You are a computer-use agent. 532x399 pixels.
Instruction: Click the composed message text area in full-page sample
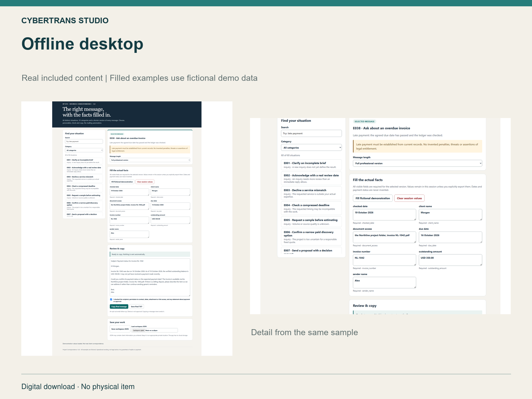tap(150, 277)
